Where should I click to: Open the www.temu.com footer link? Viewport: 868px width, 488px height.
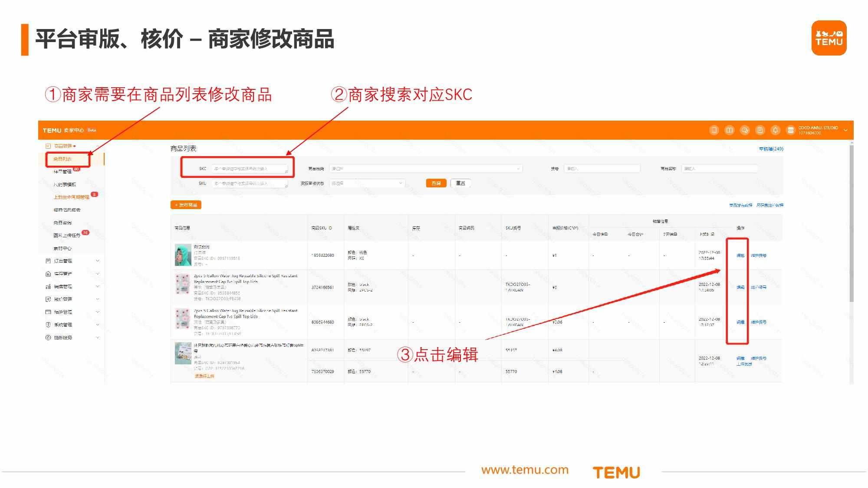tap(525, 470)
